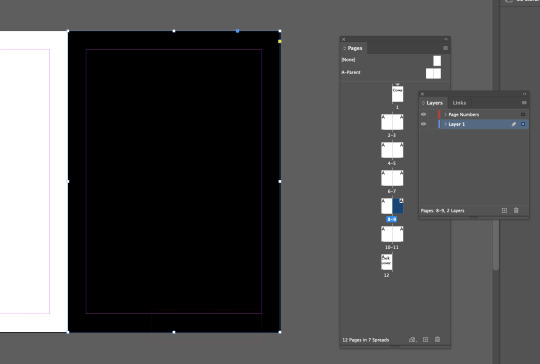The width and height of the screenshot is (540, 364).
Task: Click the right-middle handle of black frame
Action: (280, 181)
